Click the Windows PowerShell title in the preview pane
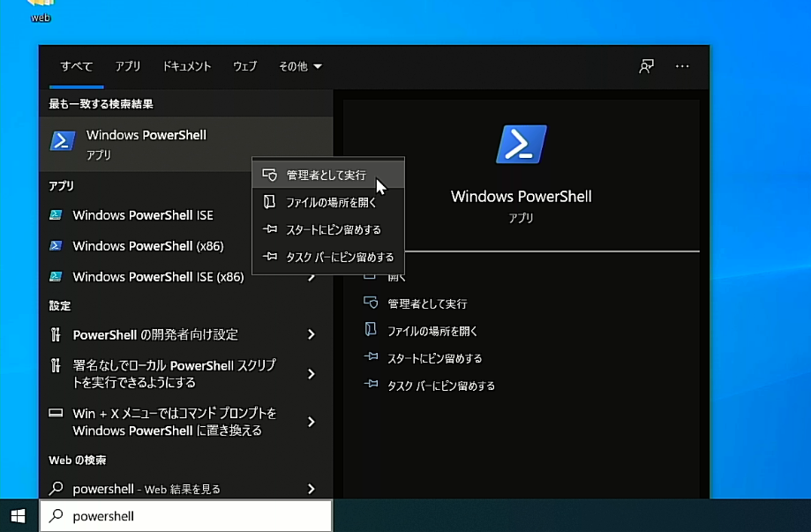Image resolution: width=811 pixels, height=532 pixels. pyautogui.click(x=522, y=197)
